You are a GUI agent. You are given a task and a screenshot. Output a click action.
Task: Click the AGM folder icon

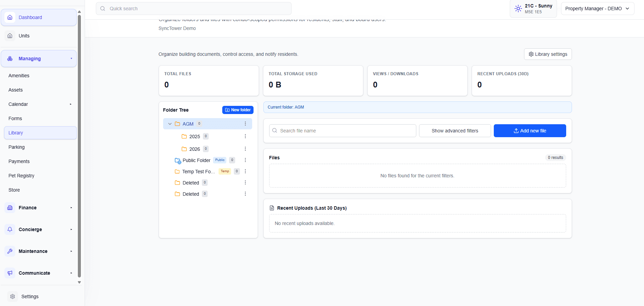pyautogui.click(x=177, y=124)
